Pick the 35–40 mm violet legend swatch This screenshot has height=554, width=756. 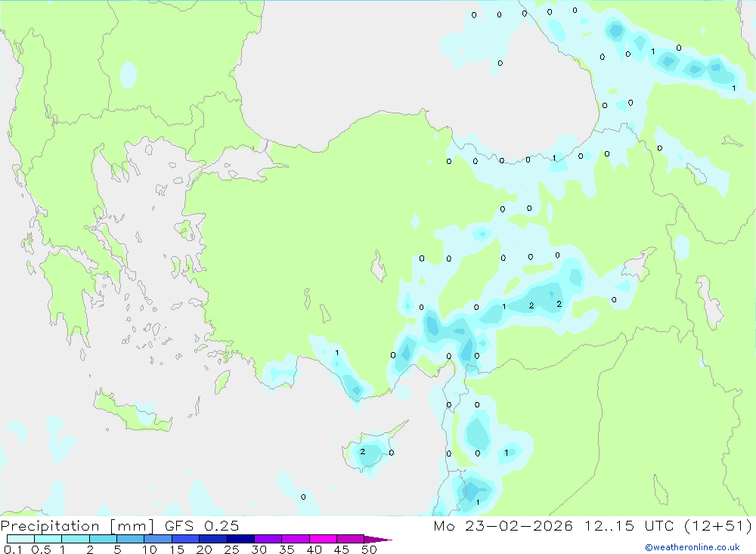pos(296,539)
